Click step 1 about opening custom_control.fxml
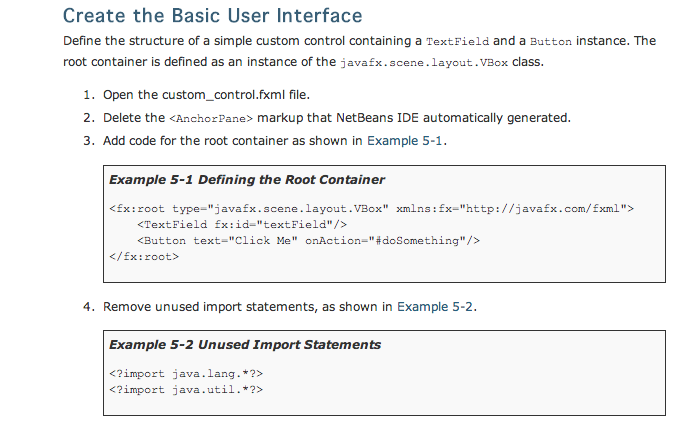Viewport: 684px width, 432px height. click(x=206, y=95)
